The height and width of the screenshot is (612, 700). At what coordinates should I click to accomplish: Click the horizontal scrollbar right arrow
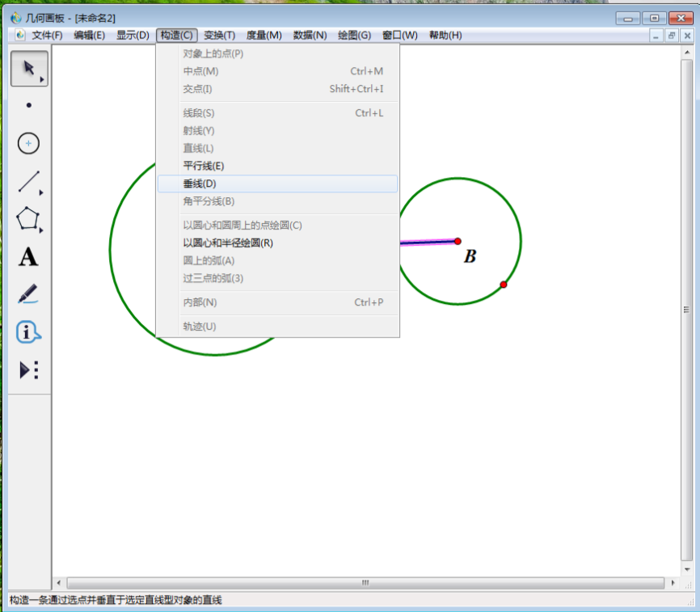coord(673,583)
